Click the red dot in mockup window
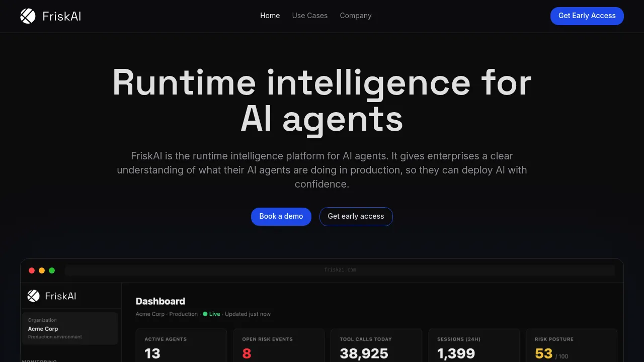Viewport: 644px width, 362px height. click(x=32, y=270)
